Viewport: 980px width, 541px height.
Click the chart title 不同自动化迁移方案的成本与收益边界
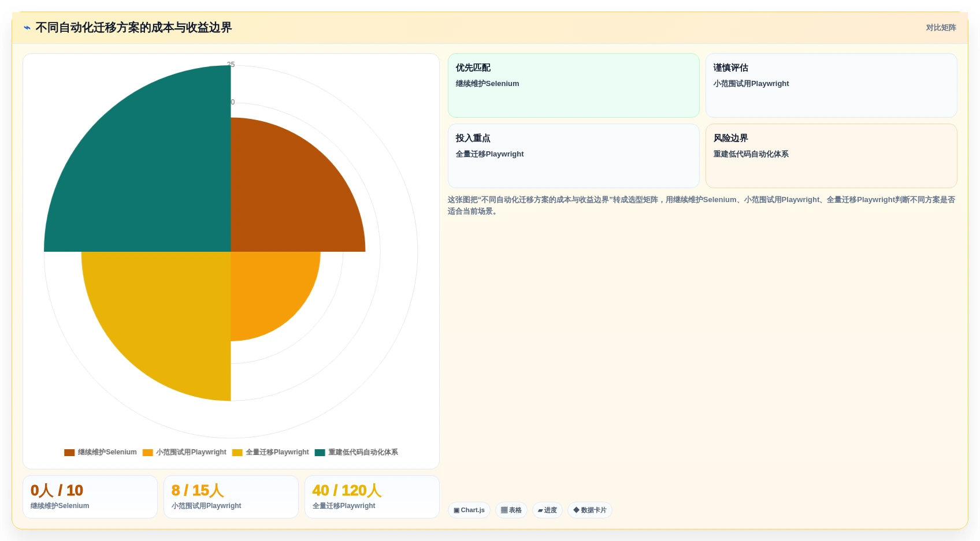pos(133,28)
